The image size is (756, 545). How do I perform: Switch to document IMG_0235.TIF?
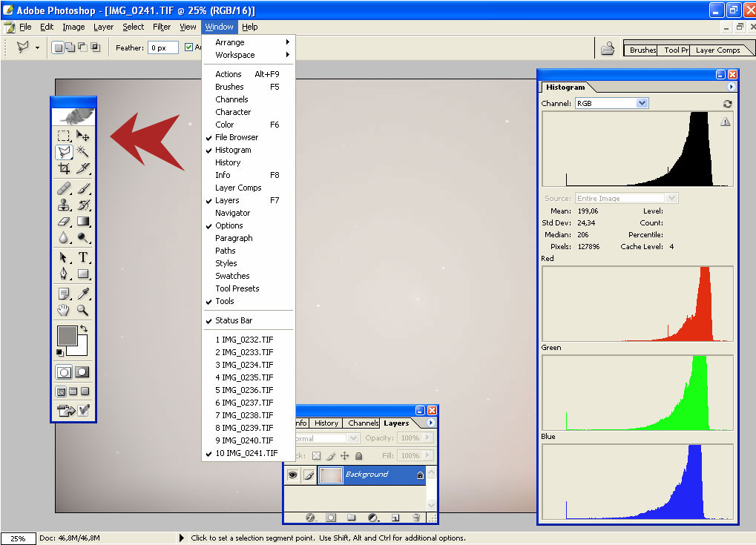coord(244,377)
